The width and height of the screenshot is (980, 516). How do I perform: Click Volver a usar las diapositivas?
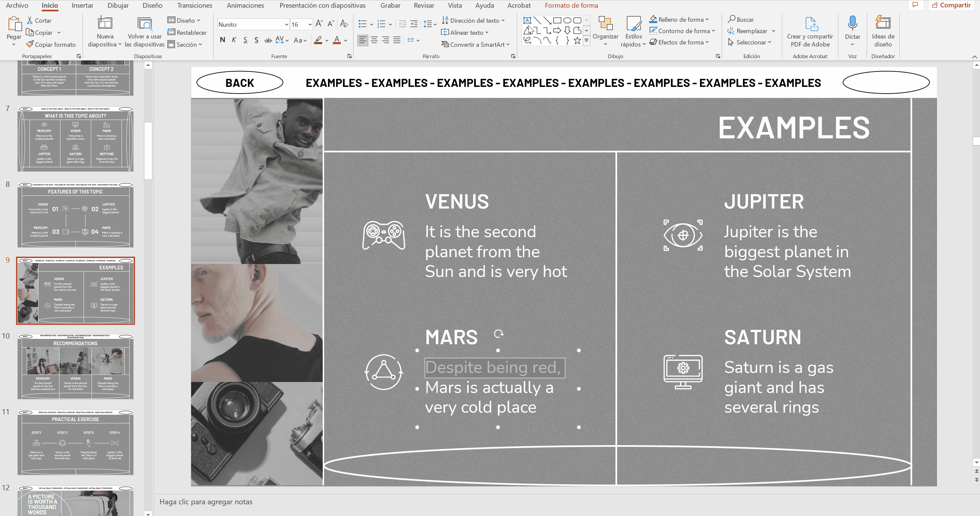tap(145, 32)
